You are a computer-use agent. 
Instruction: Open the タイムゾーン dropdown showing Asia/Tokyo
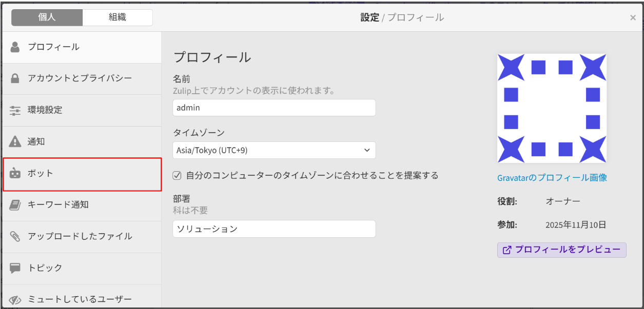pos(274,151)
